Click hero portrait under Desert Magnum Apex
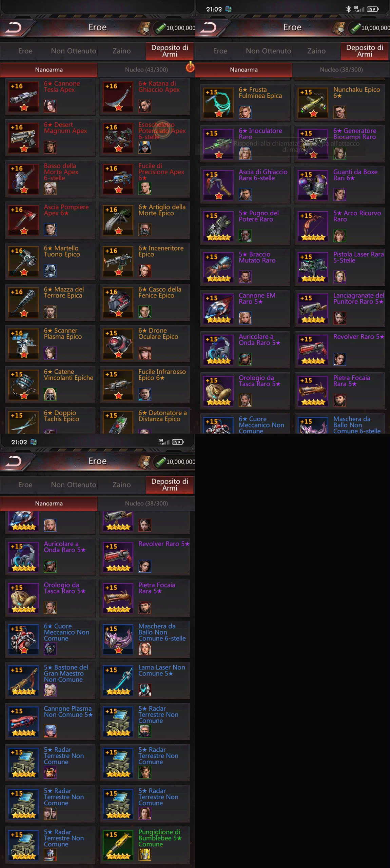The image size is (390, 868). (x=50, y=147)
